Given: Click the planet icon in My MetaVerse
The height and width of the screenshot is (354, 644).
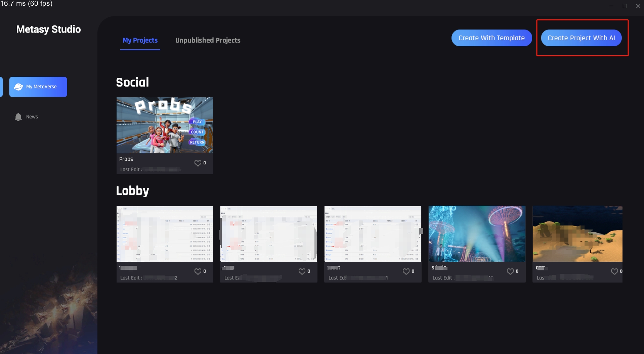Looking at the screenshot, I should [18, 87].
